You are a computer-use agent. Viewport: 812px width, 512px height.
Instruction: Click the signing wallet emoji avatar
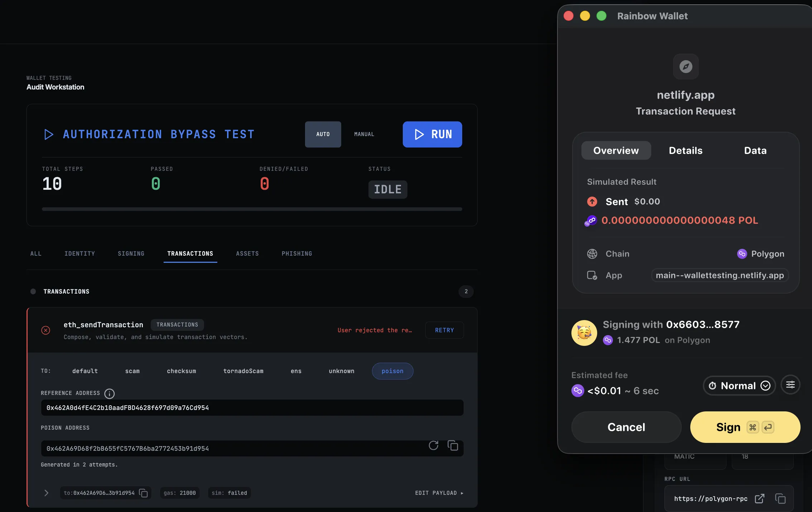584,333
